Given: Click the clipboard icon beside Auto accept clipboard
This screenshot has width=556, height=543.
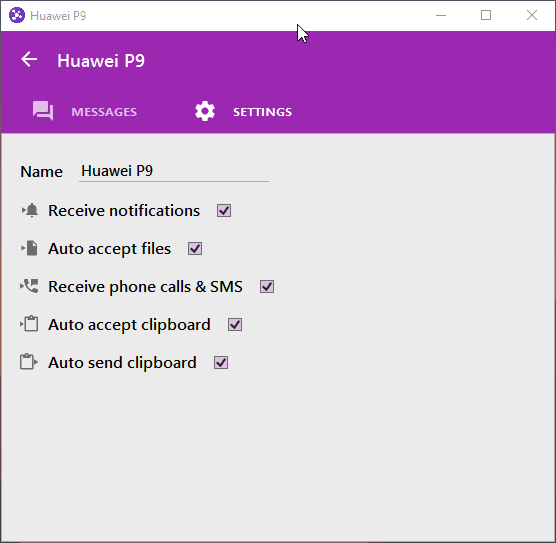Looking at the screenshot, I should (29, 324).
